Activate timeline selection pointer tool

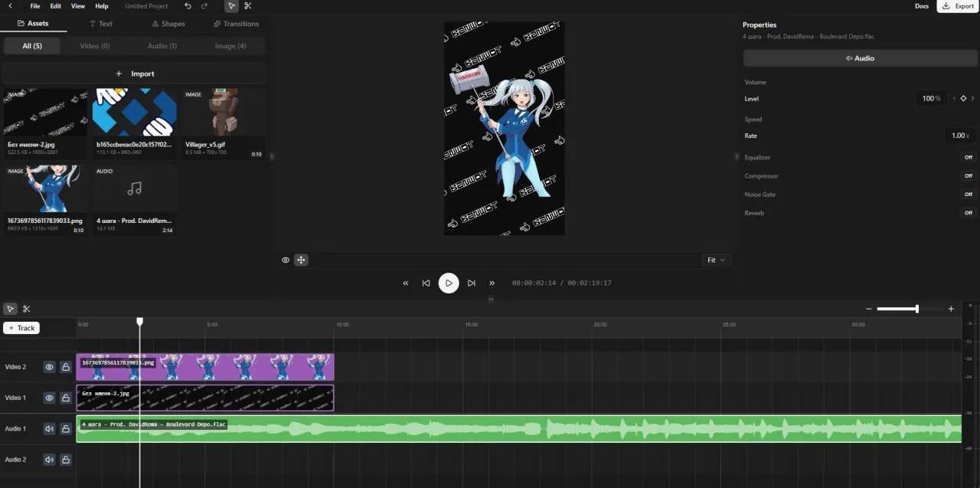[10, 309]
